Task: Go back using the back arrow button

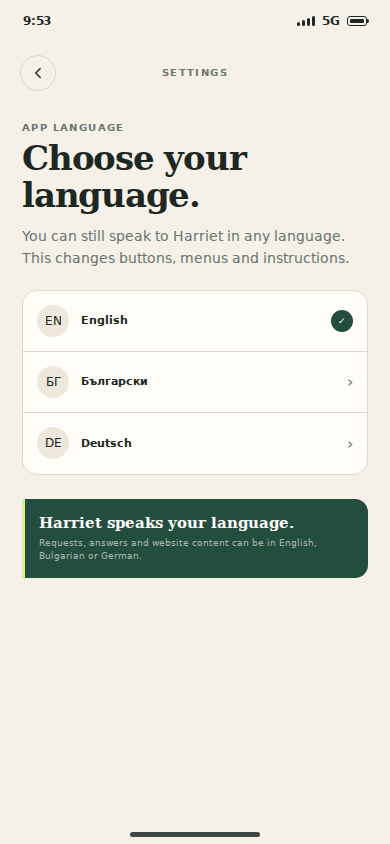Action: [x=38, y=73]
